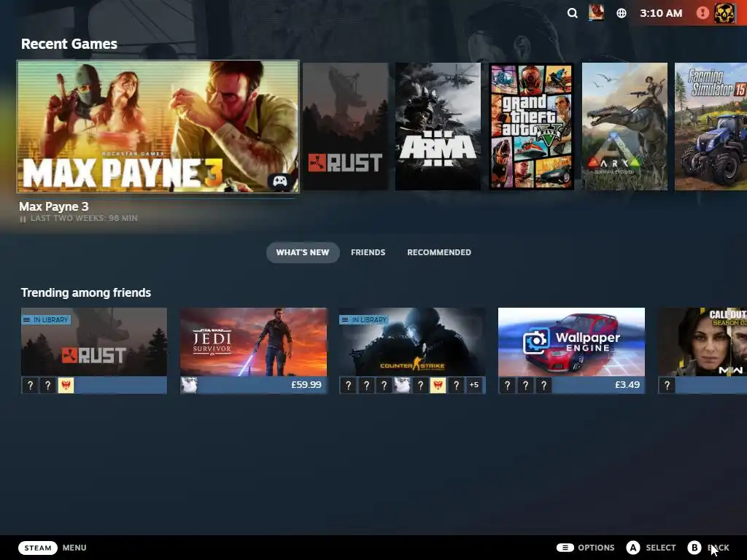Open ARK Survival Evolved cover
Image resolution: width=747 pixels, height=560 pixels.
pyautogui.click(x=624, y=127)
